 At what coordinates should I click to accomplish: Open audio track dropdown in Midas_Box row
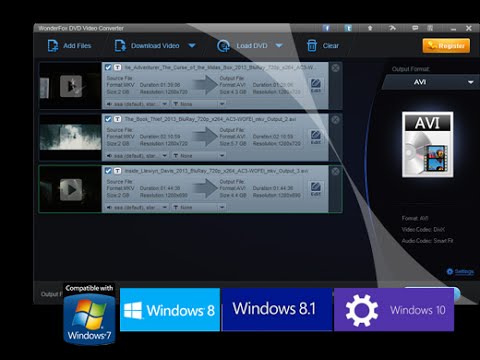coord(137,104)
